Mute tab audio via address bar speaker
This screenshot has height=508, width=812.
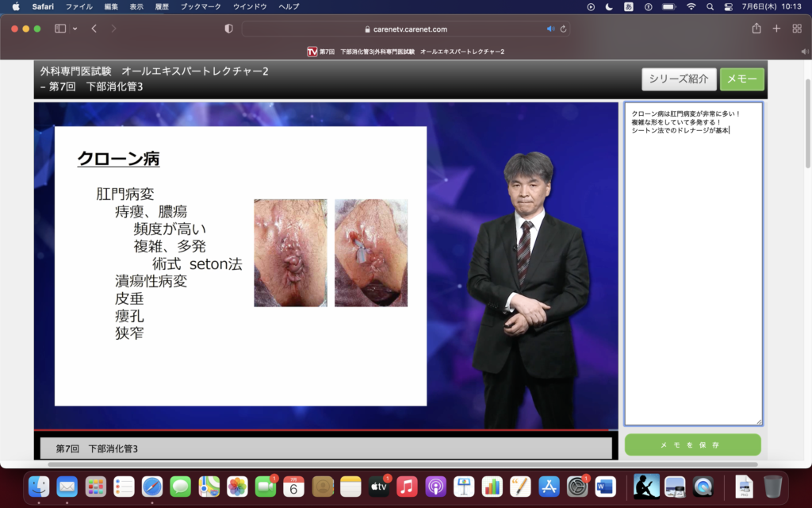[550, 29]
